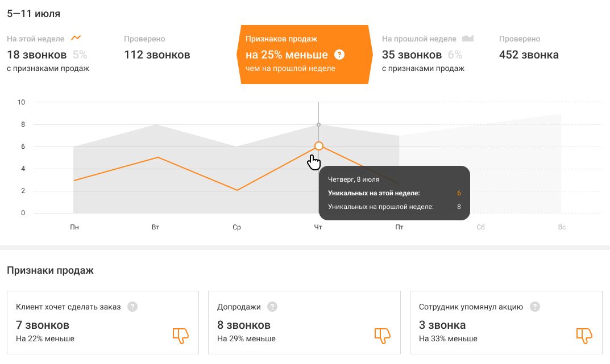Click thumbs-down icon in the '3 звонка' card
610x364 pixels.
[x=584, y=336]
